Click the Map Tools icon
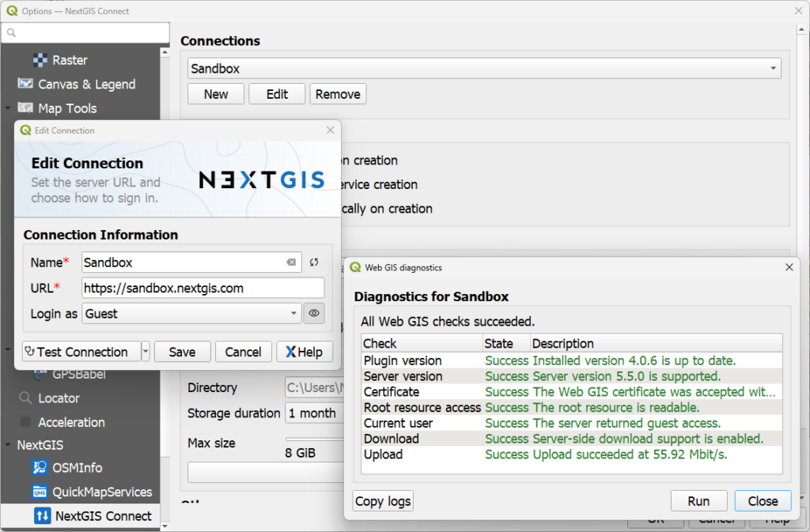 pos(25,108)
